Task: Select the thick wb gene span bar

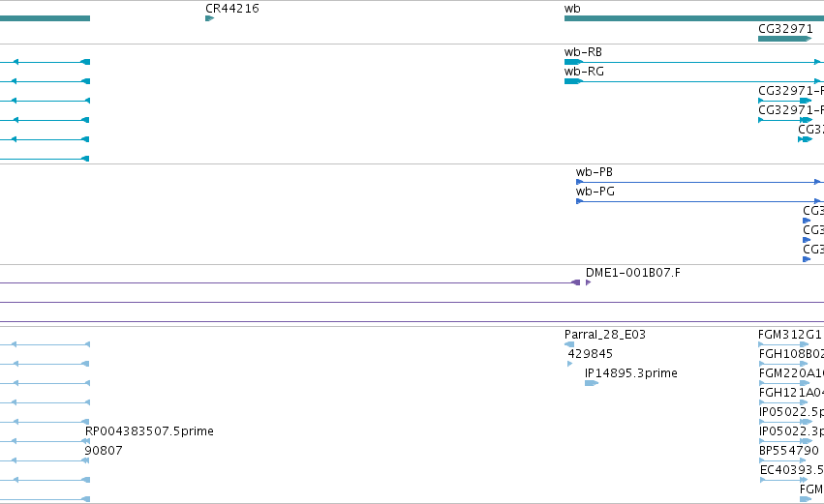Action: [x=694, y=18]
